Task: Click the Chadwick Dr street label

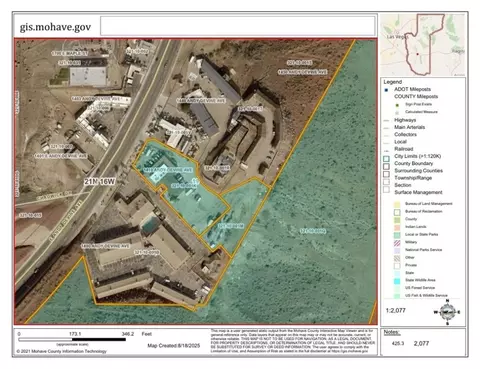Action: (54, 195)
